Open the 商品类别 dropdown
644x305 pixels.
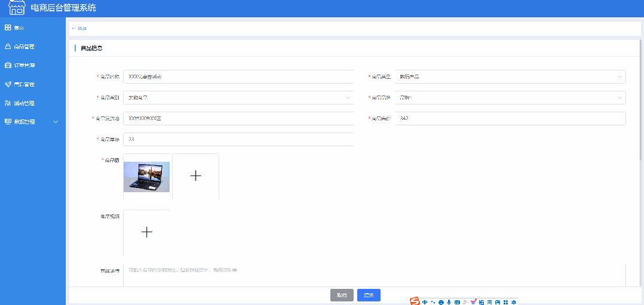tap(238, 97)
